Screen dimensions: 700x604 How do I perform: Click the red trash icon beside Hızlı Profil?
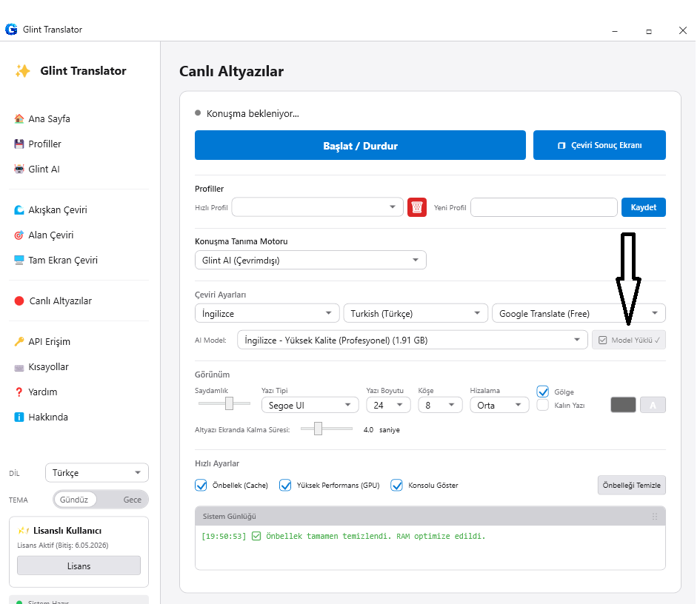point(416,207)
